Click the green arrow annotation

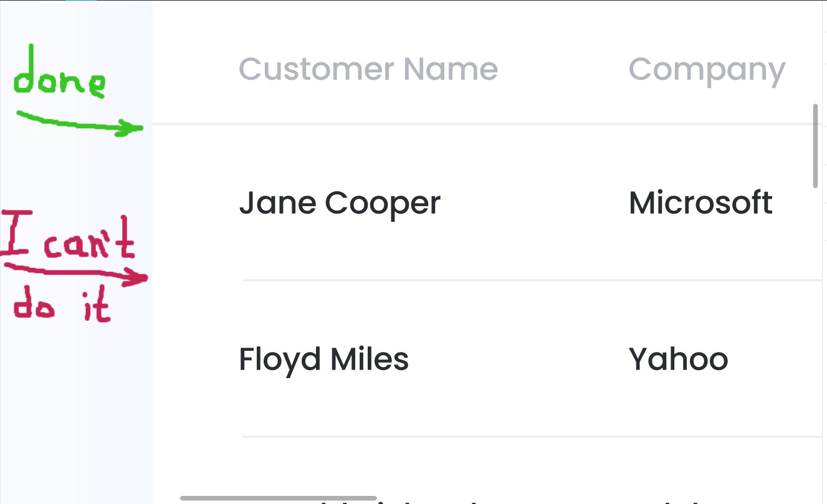pyautogui.click(x=80, y=123)
